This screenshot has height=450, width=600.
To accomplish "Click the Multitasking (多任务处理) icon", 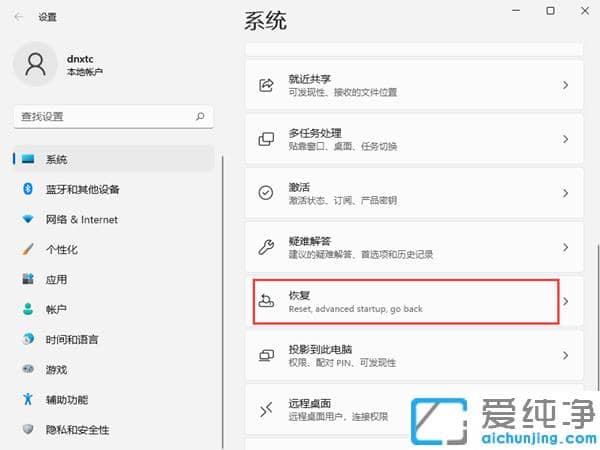I will click(x=266, y=139).
